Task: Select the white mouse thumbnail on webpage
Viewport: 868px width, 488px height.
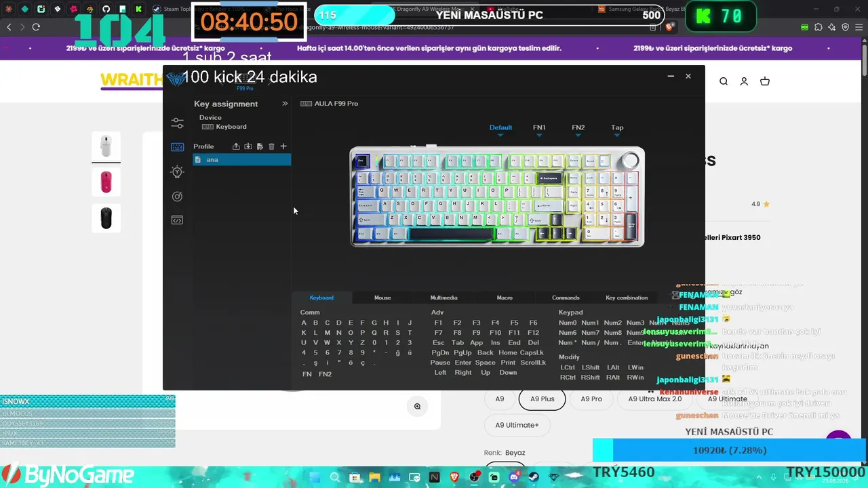Action: click(106, 146)
